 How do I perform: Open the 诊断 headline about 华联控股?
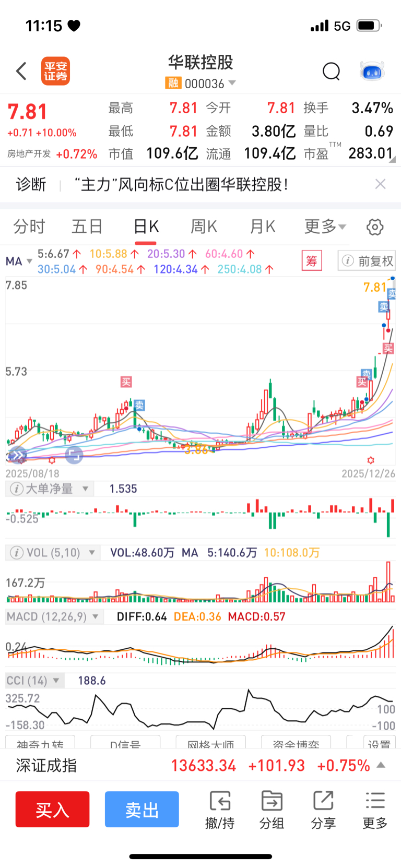181,184
